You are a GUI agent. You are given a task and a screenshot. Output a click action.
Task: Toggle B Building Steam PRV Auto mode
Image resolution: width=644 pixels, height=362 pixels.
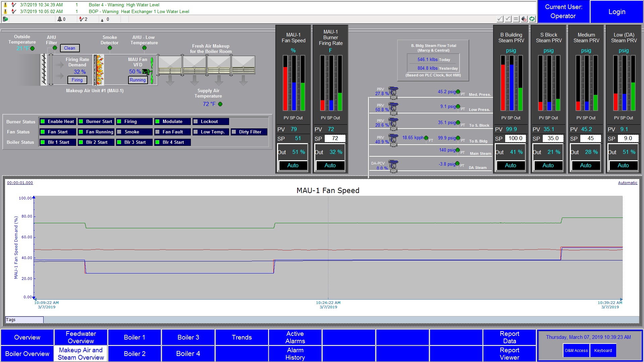pyautogui.click(x=511, y=165)
